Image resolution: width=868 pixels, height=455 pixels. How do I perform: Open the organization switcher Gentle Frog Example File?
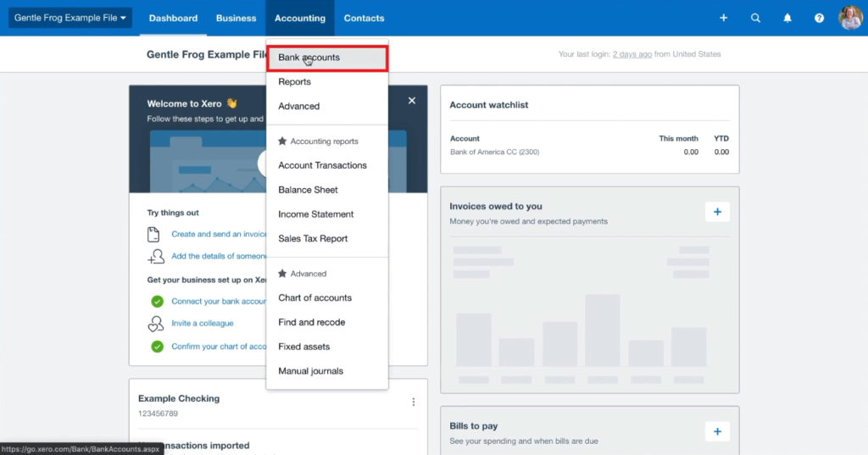click(70, 18)
